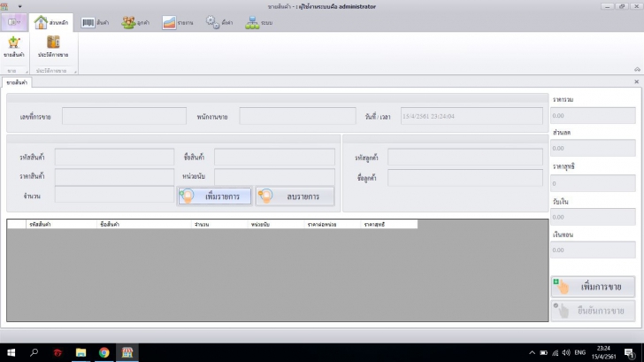644x362 pixels.
Task: Open the ขาย ribbon group dialog launcher
Action: tap(27, 72)
